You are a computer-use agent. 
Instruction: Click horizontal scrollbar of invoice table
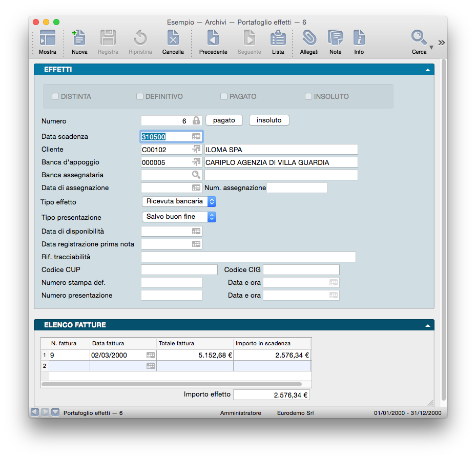coord(172,384)
